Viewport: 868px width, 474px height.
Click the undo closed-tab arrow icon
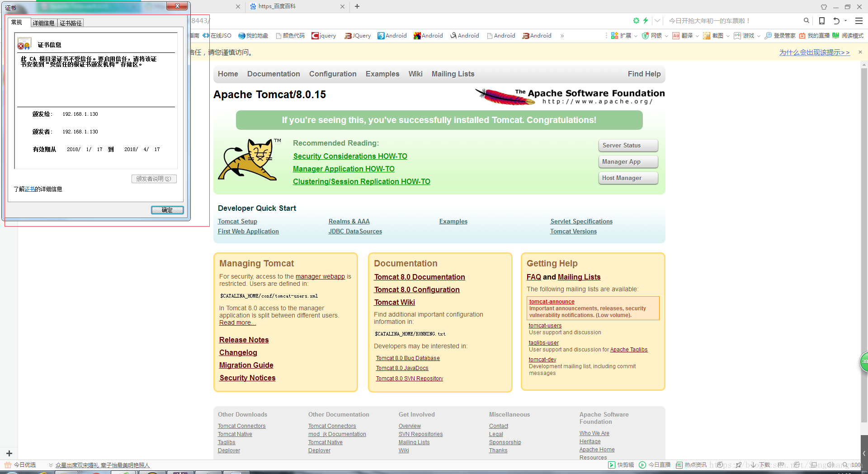point(836,21)
